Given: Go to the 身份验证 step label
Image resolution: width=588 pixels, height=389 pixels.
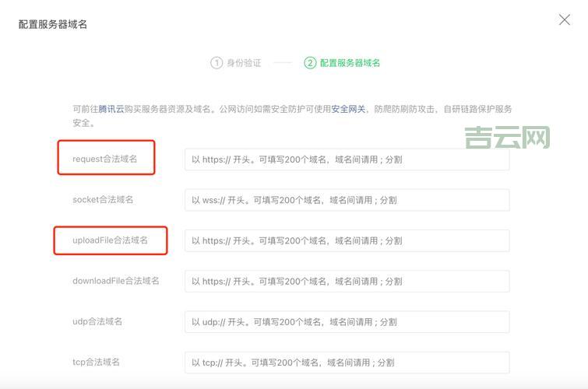Looking at the screenshot, I should 244,63.
